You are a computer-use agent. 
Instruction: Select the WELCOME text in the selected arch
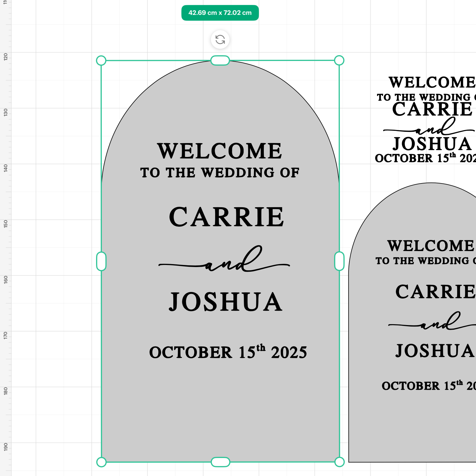(219, 151)
